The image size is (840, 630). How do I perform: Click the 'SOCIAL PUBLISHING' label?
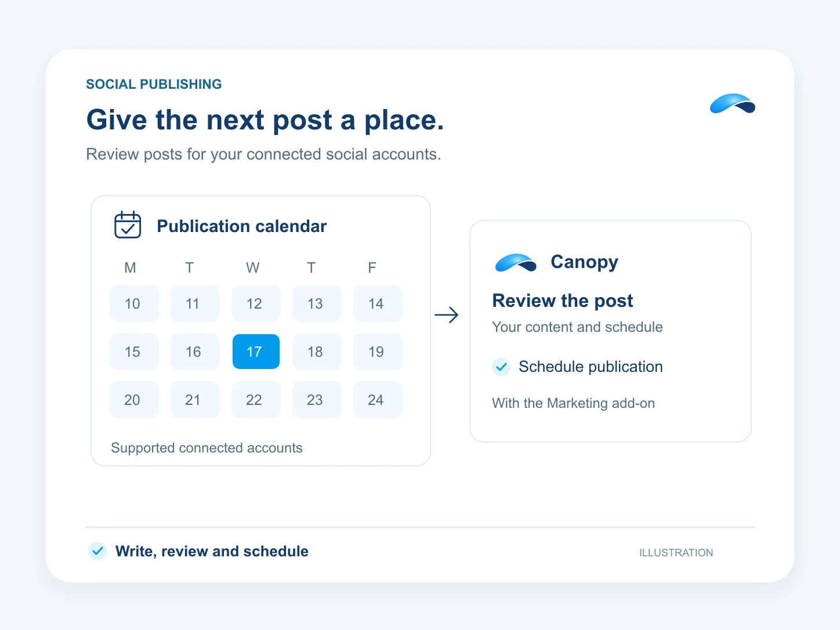tap(154, 84)
